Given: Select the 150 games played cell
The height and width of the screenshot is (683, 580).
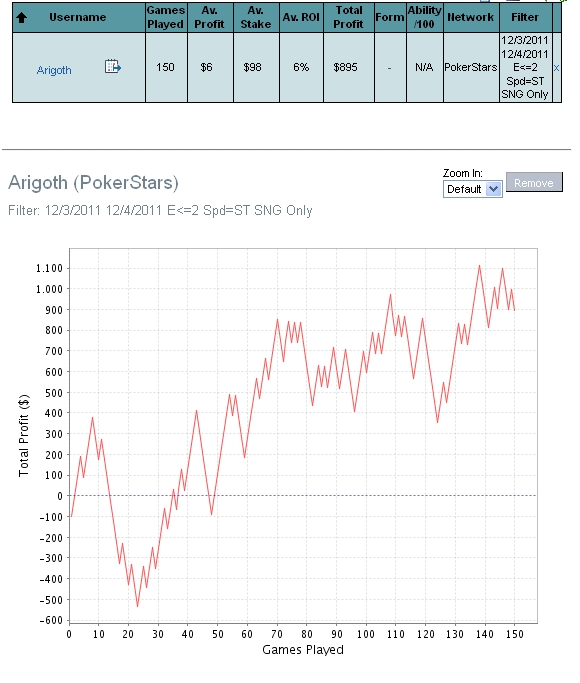Looking at the screenshot, I should click(x=166, y=68).
